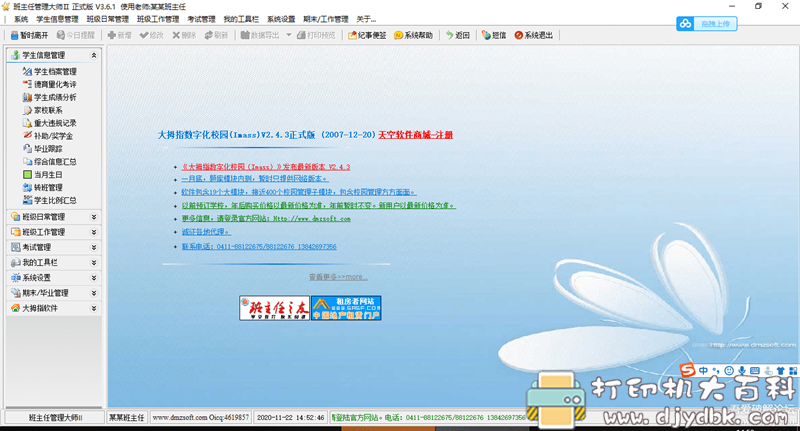Click the 班主任之友 banner image
The image size is (800, 431).
(x=274, y=308)
